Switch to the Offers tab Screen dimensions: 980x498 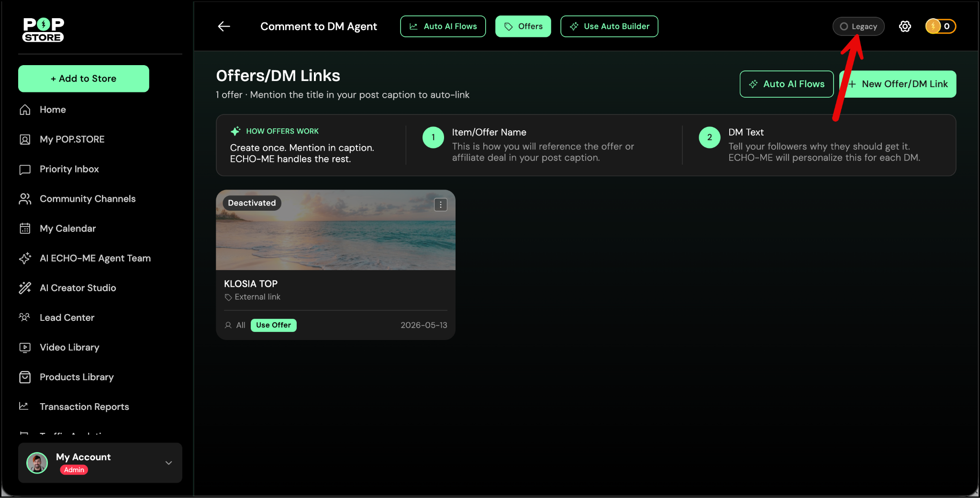[523, 26]
